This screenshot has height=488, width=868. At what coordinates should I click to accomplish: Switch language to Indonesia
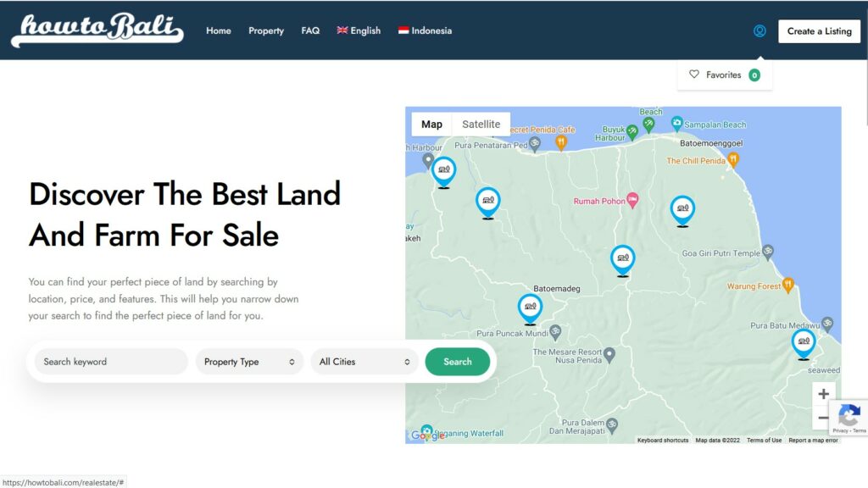426,31
